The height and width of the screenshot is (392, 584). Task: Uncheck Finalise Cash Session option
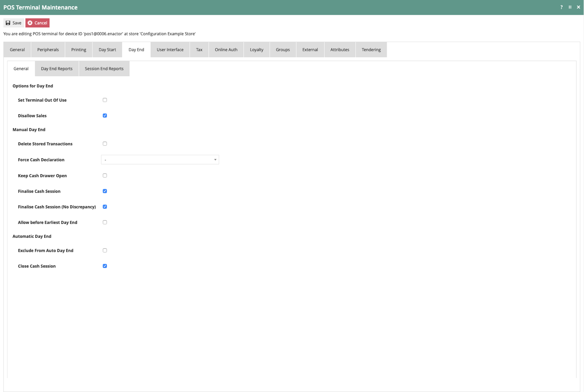coord(105,191)
